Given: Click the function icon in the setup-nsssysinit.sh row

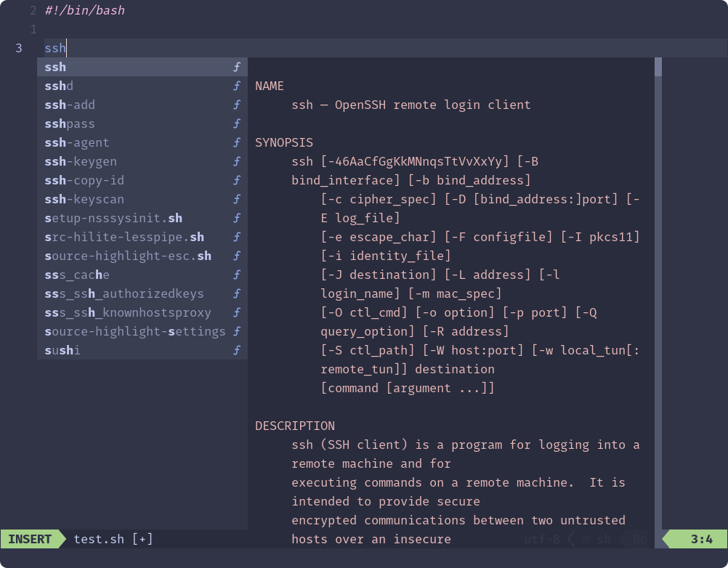Looking at the screenshot, I should (x=237, y=218).
